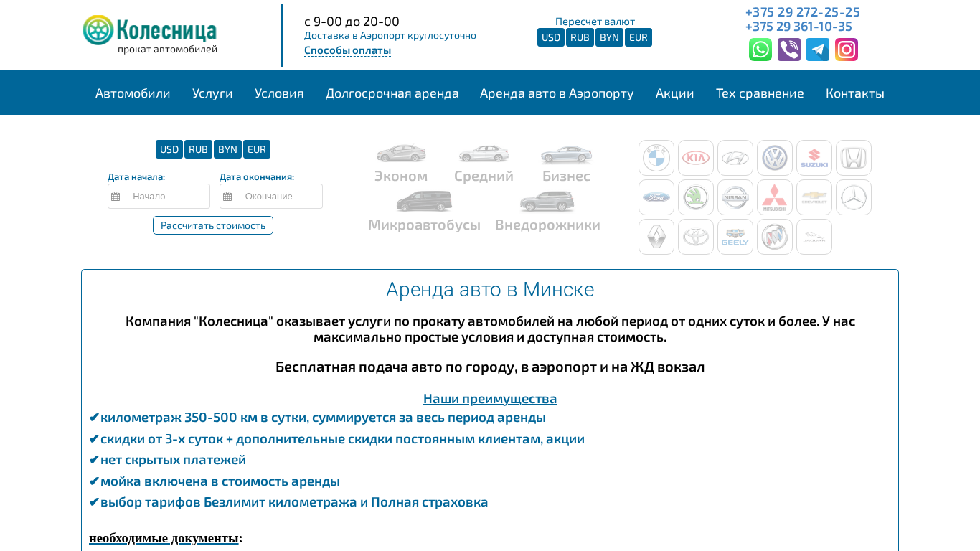Open the Способы оплаты link
This screenshot has height=551, width=980.
coord(347,50)
